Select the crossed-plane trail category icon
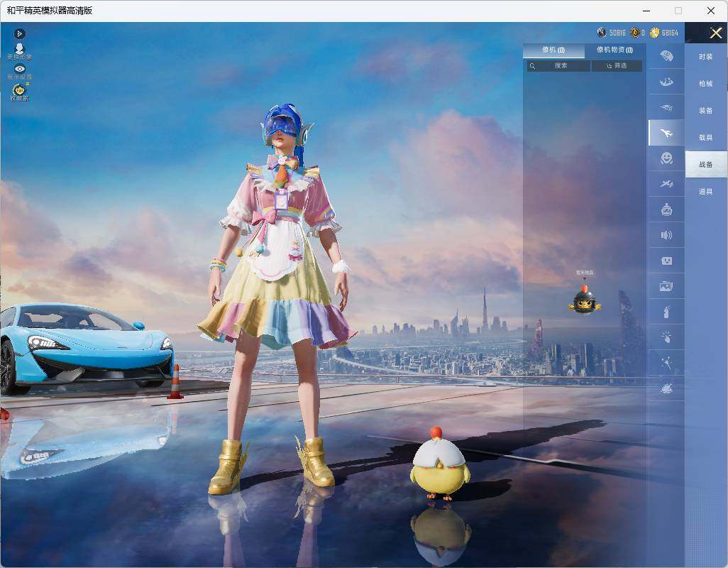Image resolution: width=728 pixels, height=568 pixels. (667, 184)
